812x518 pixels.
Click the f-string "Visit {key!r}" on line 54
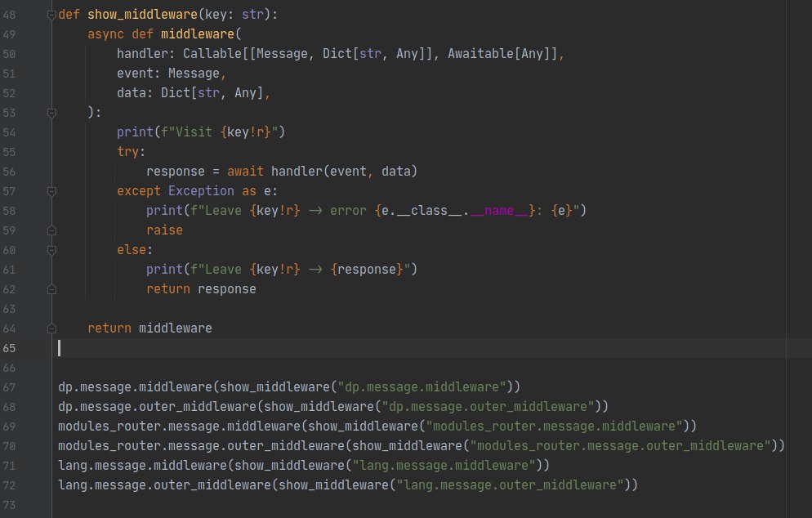click(x=220, y=132)
